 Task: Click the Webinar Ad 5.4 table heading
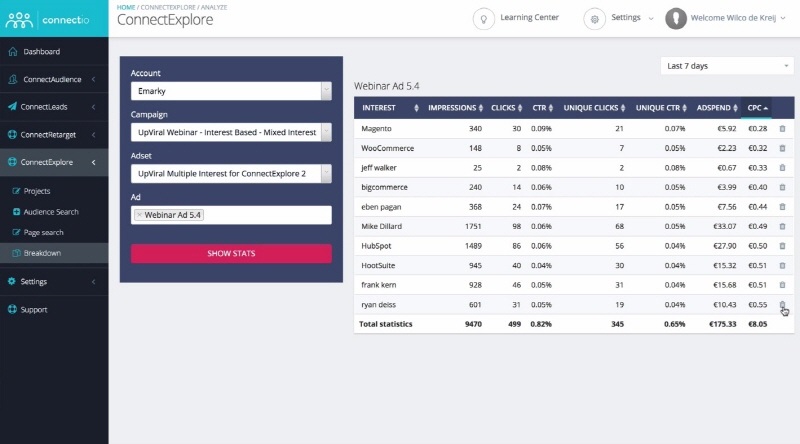387,86
